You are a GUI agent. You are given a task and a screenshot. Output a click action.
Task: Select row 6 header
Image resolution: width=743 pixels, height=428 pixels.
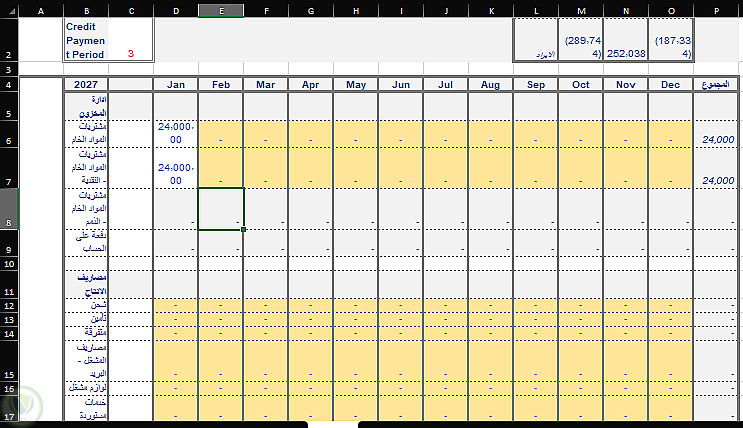[9, 134]
